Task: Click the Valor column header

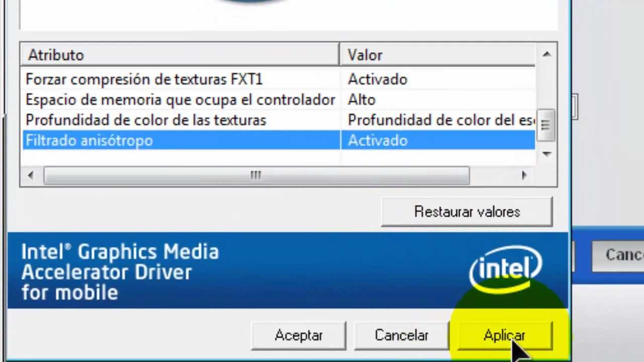Action: click(438, 55)
